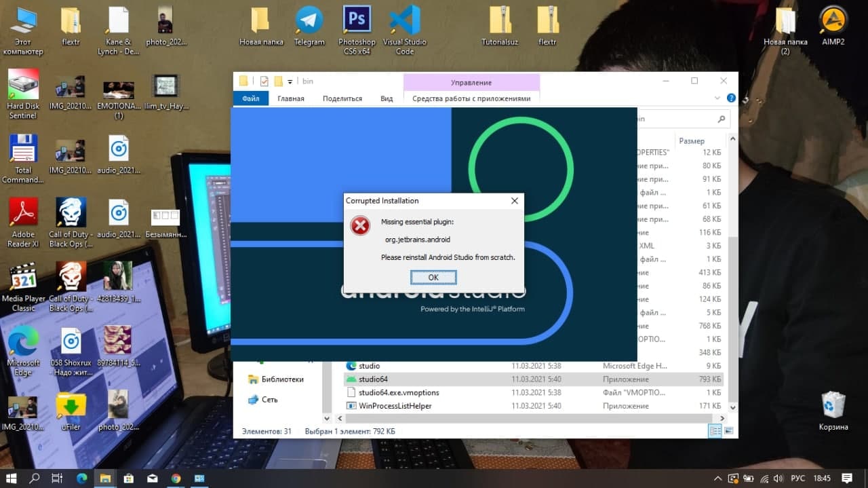Viewport: 868px width, 488px height.
Task: Open Mail app on taskbar
Action: tap(152, 478)
